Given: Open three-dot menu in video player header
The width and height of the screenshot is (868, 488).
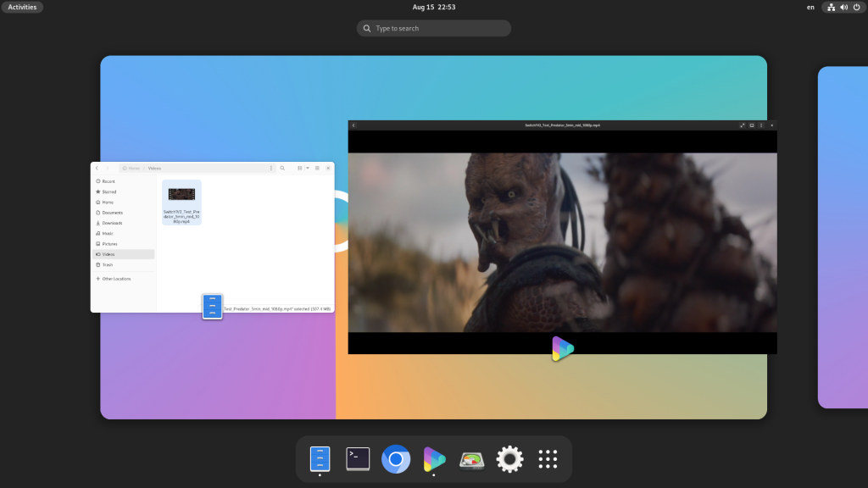Looking at the screenshot, I should pyautogui.click(x=761, y=125).
